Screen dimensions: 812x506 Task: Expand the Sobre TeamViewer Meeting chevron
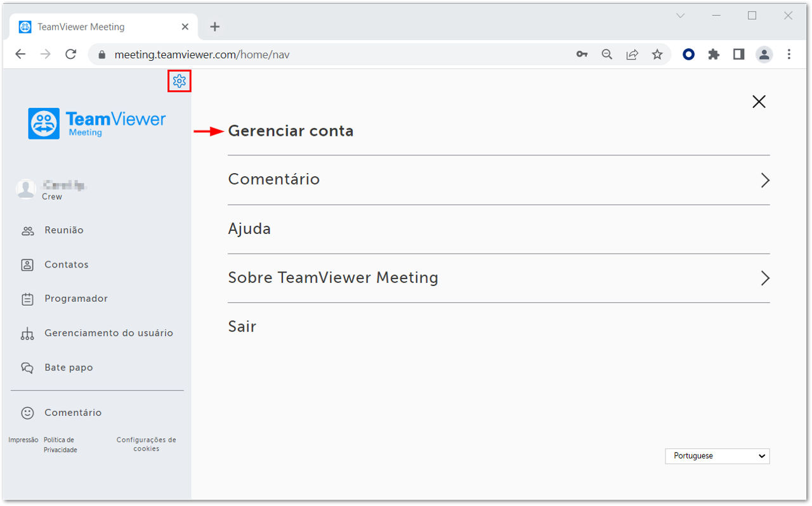click(x=765, y=278)
